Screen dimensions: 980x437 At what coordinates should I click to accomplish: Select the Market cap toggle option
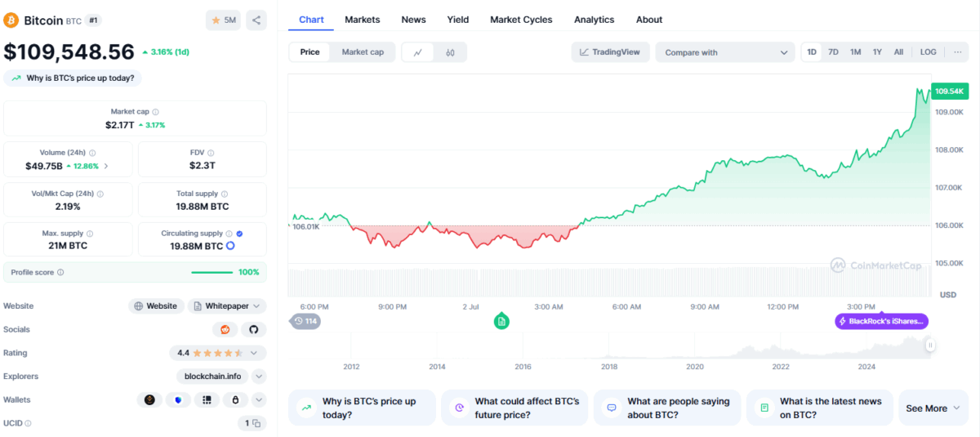[x=363, y=52]
